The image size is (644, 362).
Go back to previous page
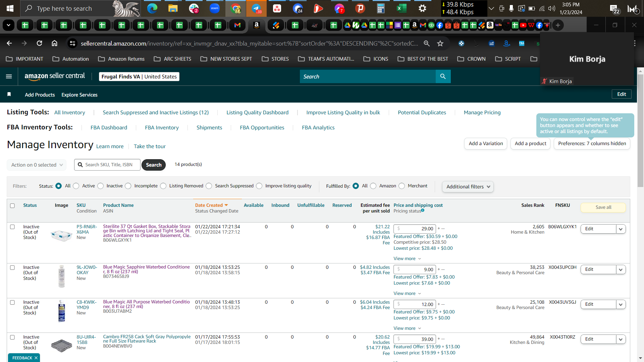pos(9,43)
